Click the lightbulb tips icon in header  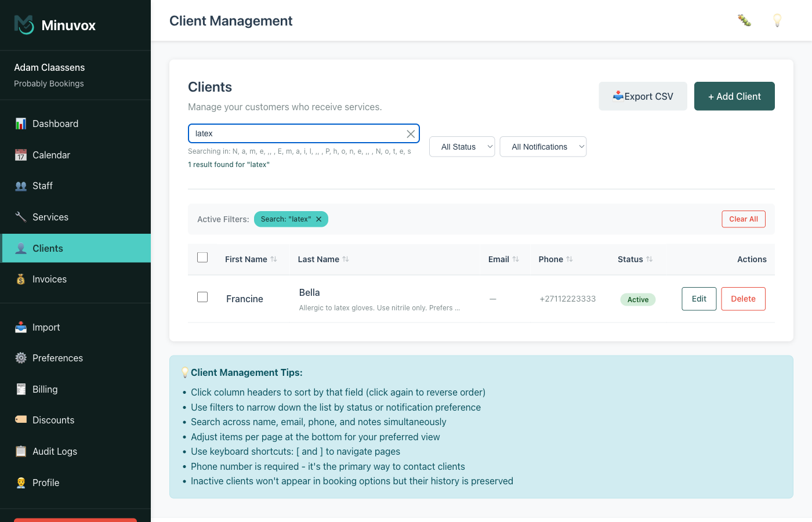click(777, 21)
